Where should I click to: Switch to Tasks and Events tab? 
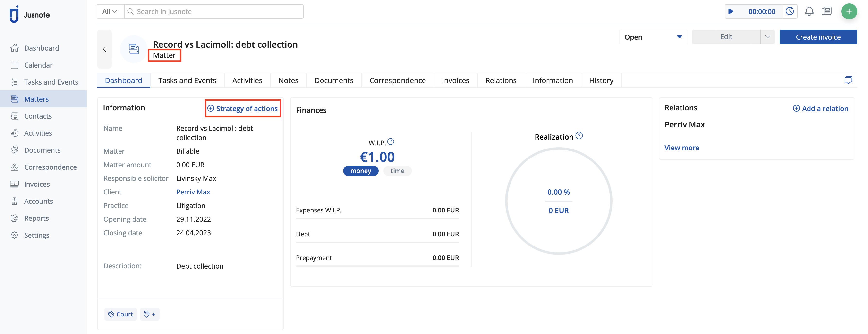[187, 80]
